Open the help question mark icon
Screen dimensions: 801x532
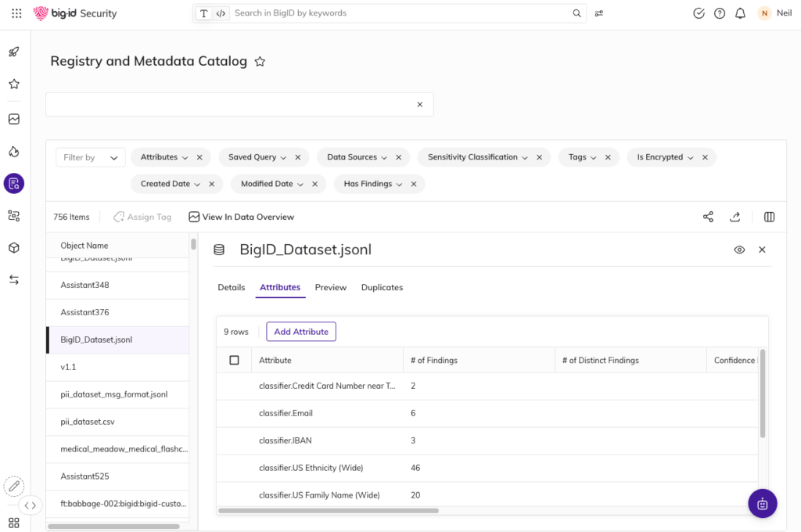[720, 13]
